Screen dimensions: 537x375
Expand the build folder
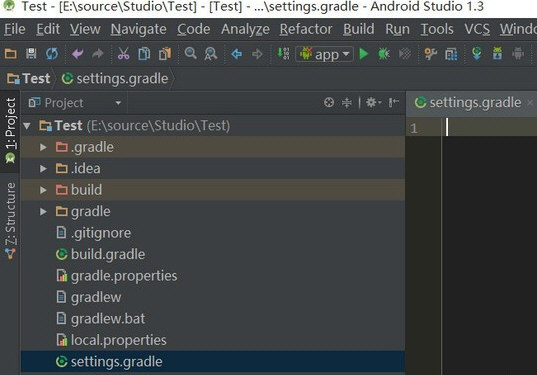[43, 190]
